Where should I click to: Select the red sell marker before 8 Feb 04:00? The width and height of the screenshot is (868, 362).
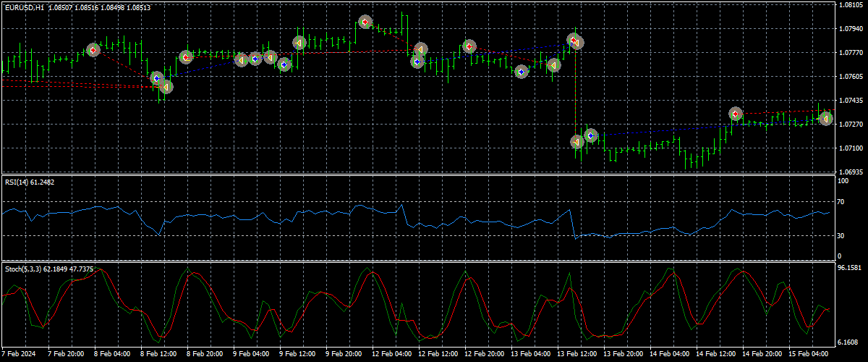(x=93, y=50)
